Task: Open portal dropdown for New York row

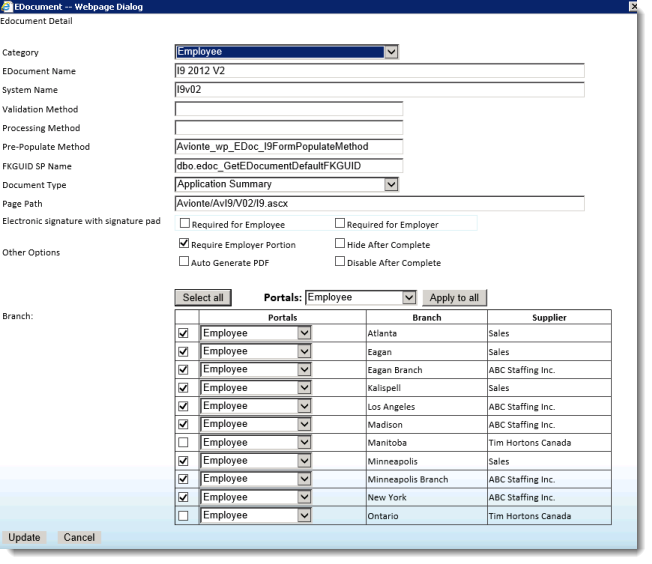Action: point(256,497)
